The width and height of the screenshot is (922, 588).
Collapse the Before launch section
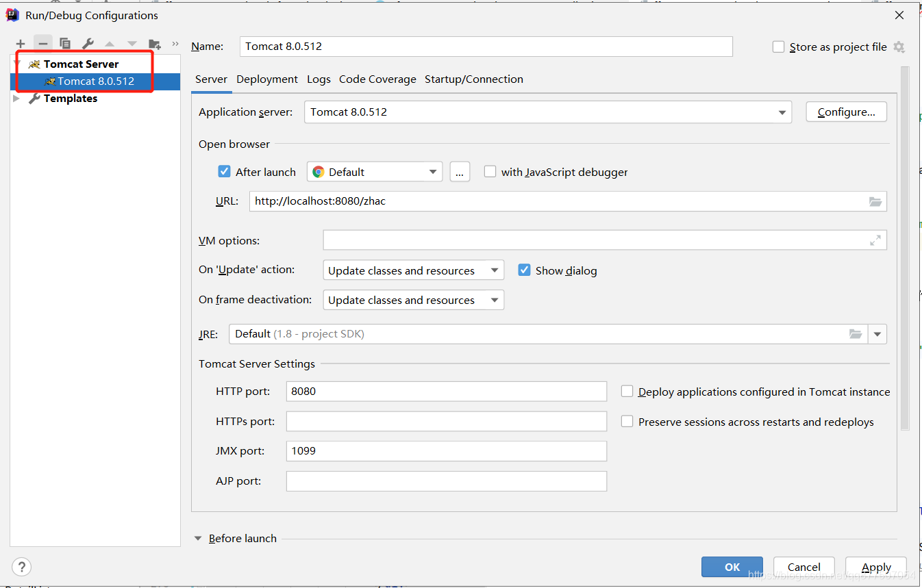199,539
